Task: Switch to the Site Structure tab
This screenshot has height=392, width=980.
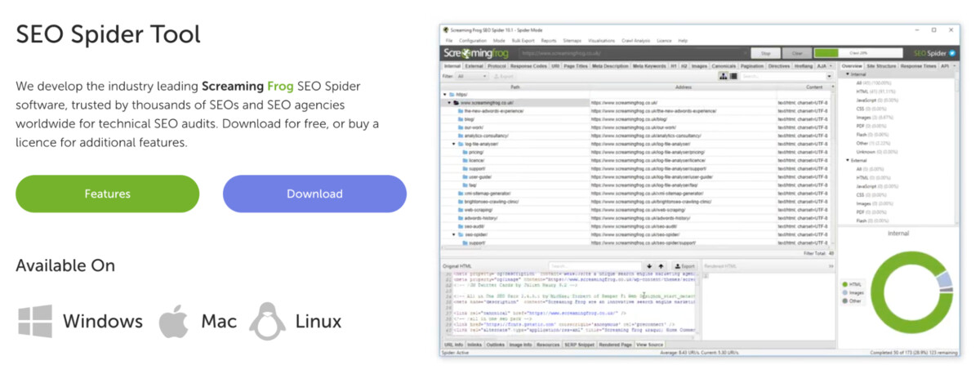Action: pos(881,66)
